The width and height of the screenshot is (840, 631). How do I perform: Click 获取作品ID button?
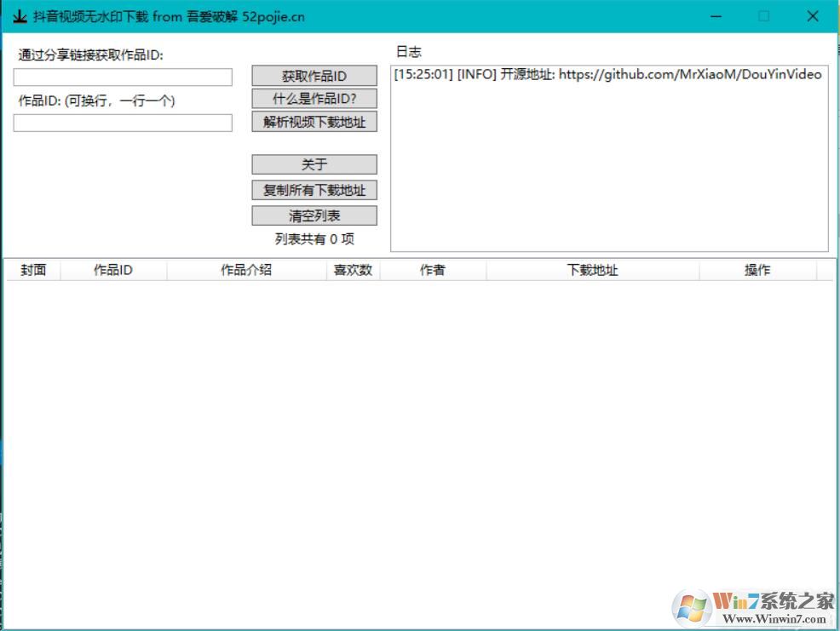point(314,76)
